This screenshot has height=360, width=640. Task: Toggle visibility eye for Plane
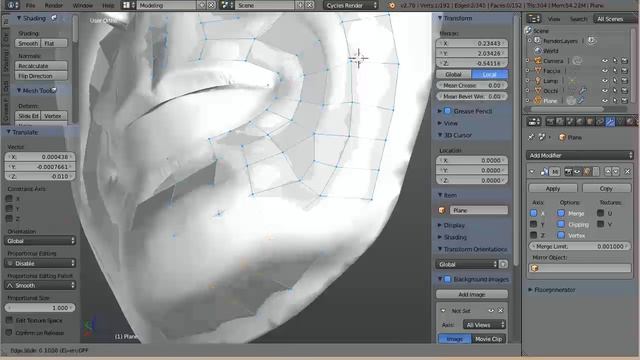coord(605,100)
